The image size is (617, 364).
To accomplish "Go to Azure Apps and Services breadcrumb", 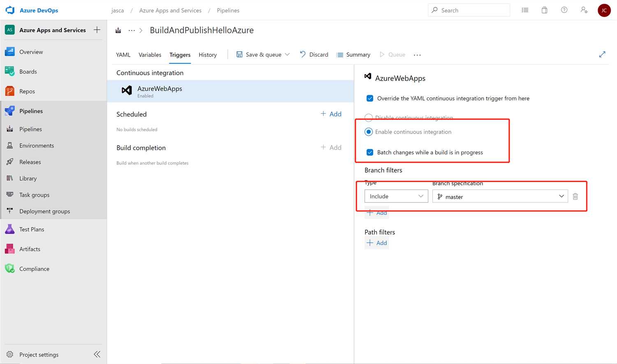I will coord(170,10).
